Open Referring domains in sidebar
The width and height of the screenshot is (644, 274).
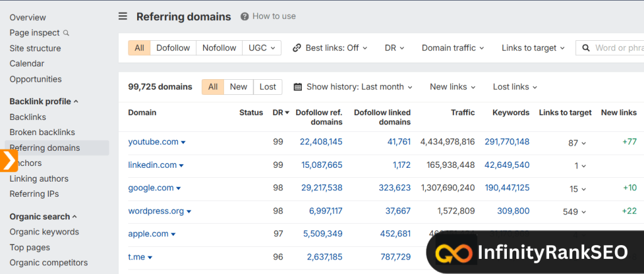[57, 148]
